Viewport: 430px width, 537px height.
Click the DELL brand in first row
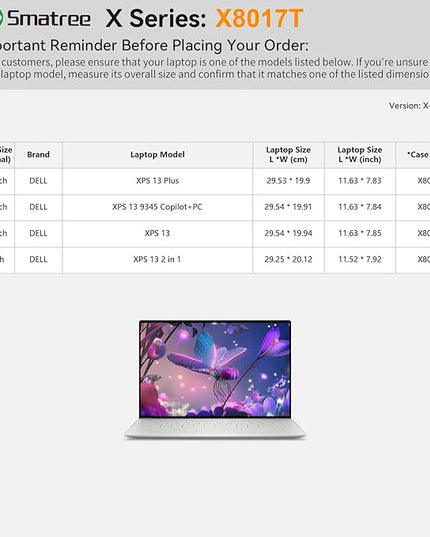(x=38, y=181)
